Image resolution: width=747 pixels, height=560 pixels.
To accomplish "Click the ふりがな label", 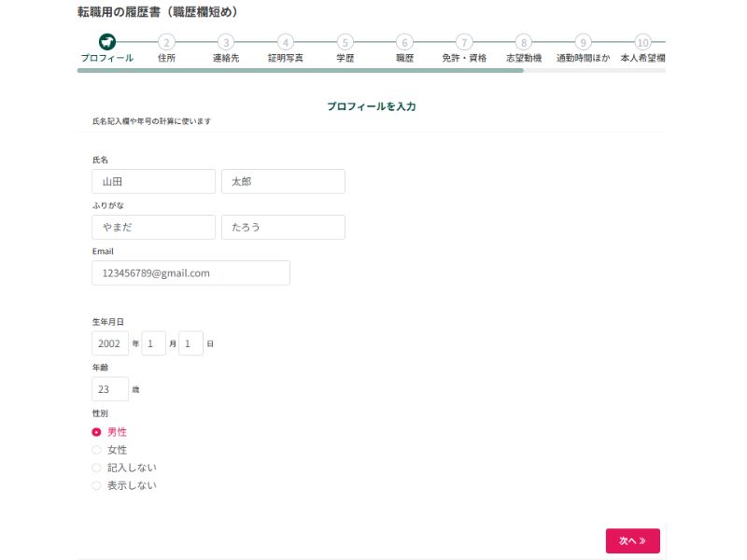I will pyautogui.click(x=108, y=205).
